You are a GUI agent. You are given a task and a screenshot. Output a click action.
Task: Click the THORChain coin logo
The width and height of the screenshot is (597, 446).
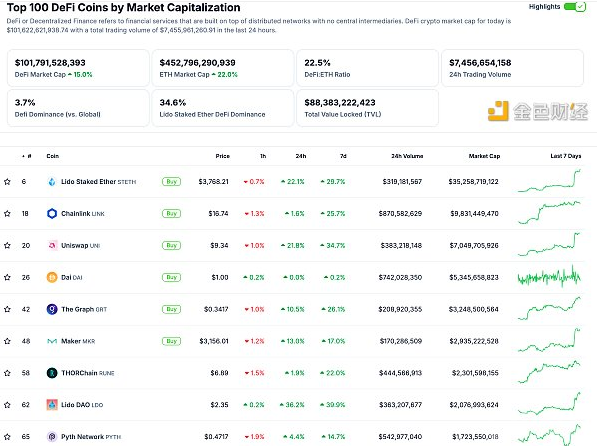pyautogui.click(x=52, y=373)
